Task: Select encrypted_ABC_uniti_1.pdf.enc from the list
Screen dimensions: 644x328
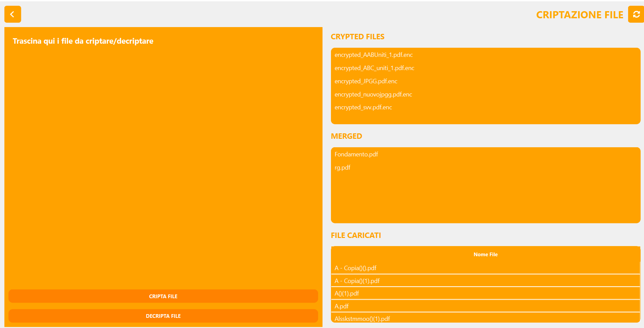Action: pyautogui.click(x=375, y=68)
